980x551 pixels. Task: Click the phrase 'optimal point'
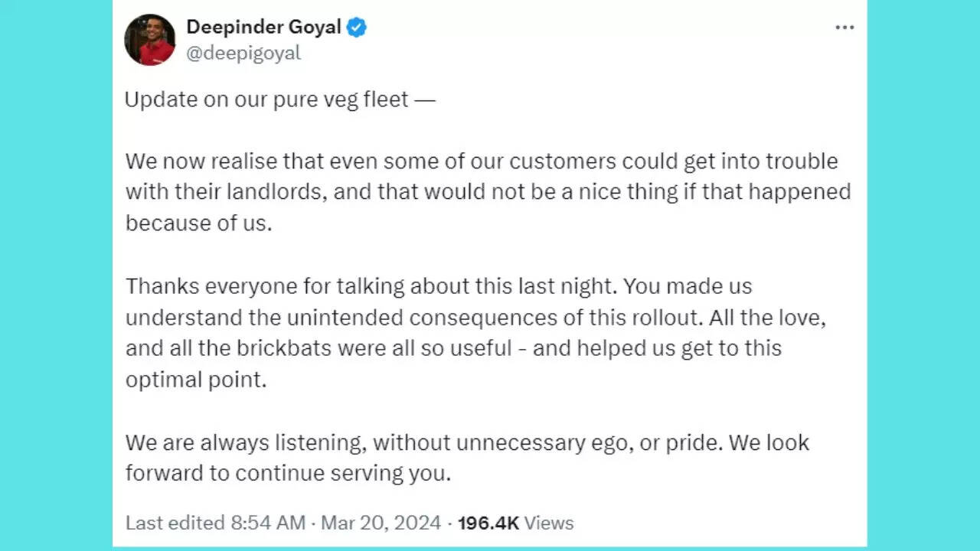coord(196,380)
